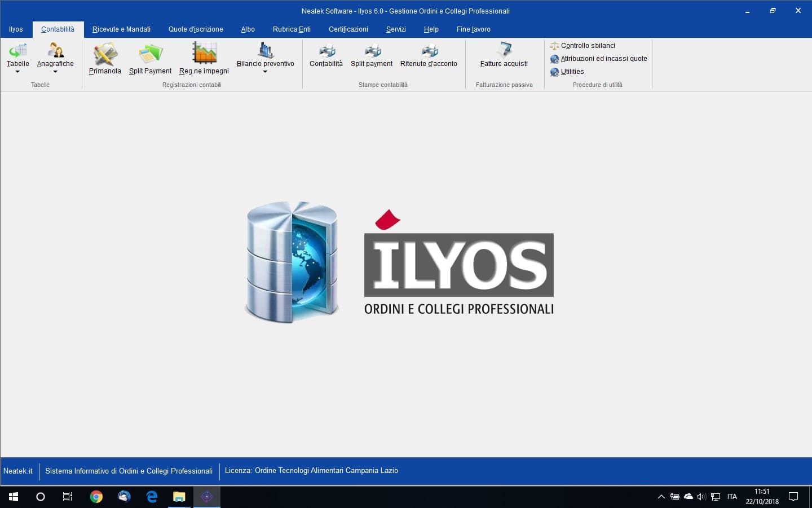This screenshot has width=812, height=508.
Task: Switch to the Albo tab
Action: pos(248,29)
